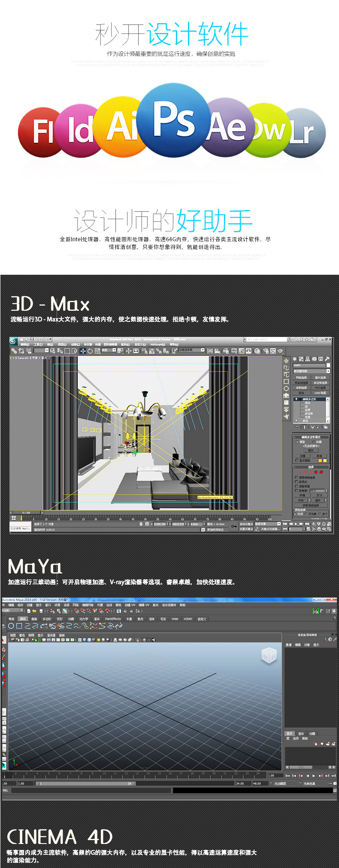The height and width of the screenshot is (868, 339).
Task: Switch to nCloth shelf tab in Maya
Action: point(188,619)
